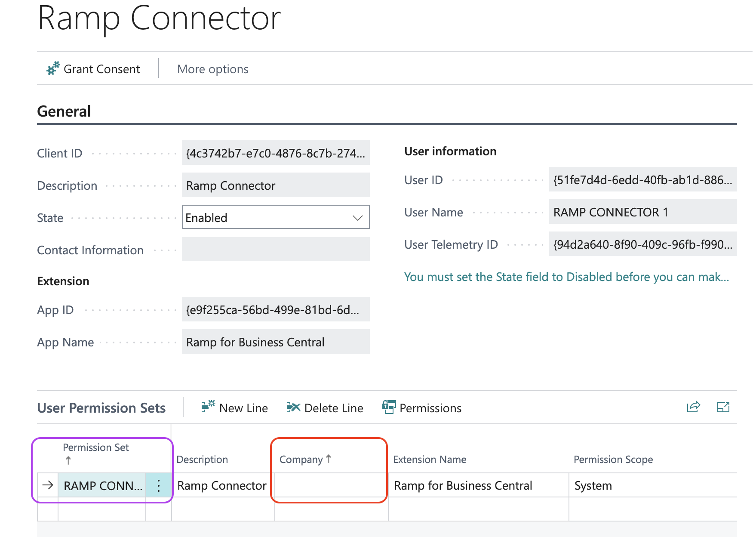Click the empty Company cell in RAMP CONN row

pyautogui.click(x=331, y=485)
